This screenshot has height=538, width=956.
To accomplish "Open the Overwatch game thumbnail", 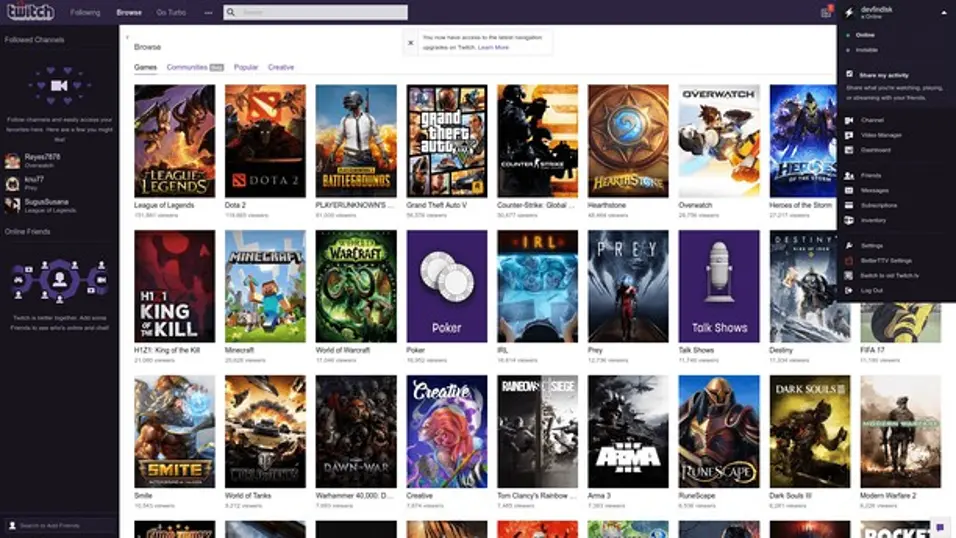I will pyautogui.click(x=719, y=141).
